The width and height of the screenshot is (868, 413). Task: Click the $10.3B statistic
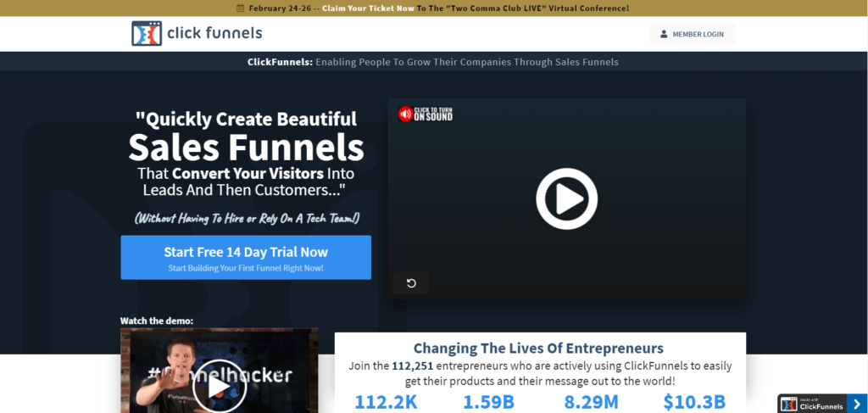pos(694,402)
